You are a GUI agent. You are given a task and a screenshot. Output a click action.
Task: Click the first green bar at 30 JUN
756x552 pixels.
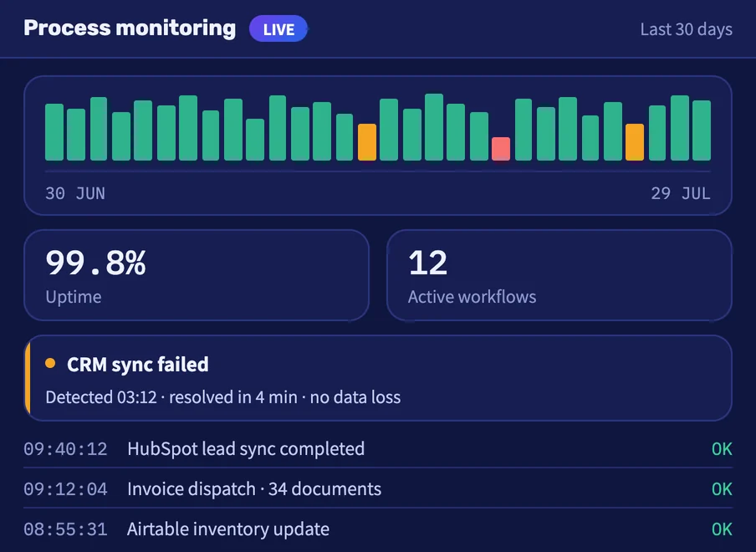54,132
